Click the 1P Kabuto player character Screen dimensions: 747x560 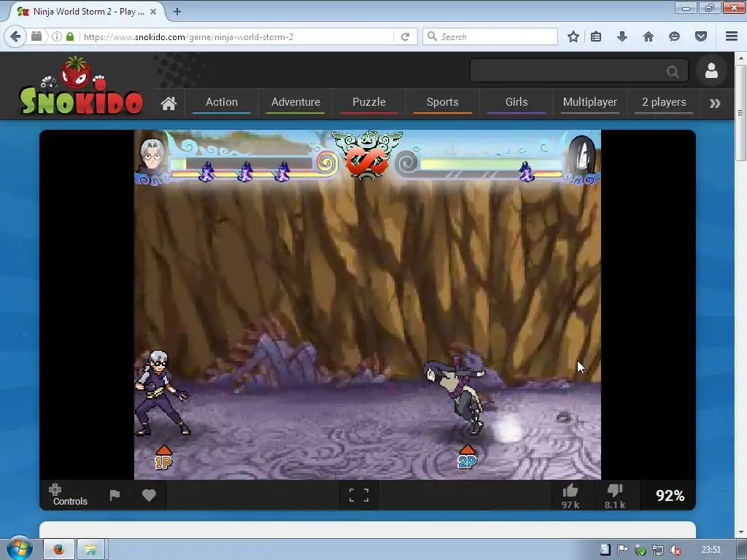tap(160, 392)
